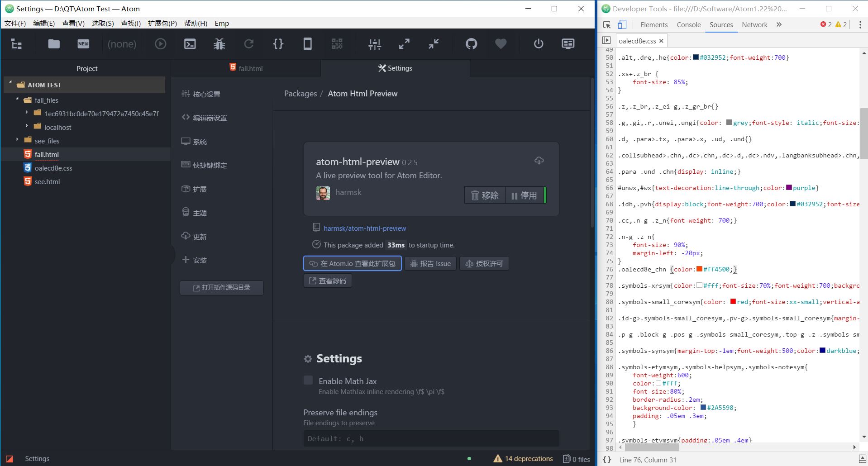The width and height of the screenshot is (868, 466).
Task: Click #ff4500 color swatch on line 76
Action: coord(699,269)
